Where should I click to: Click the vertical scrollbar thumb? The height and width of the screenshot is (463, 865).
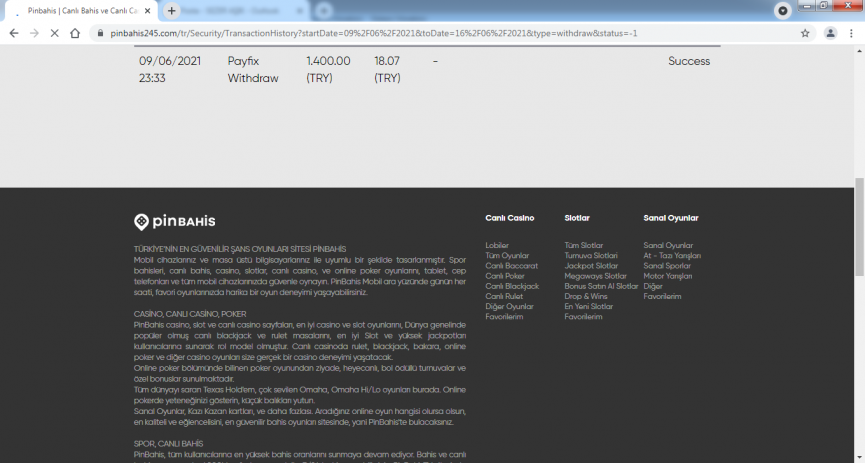[x=859, y=226]
